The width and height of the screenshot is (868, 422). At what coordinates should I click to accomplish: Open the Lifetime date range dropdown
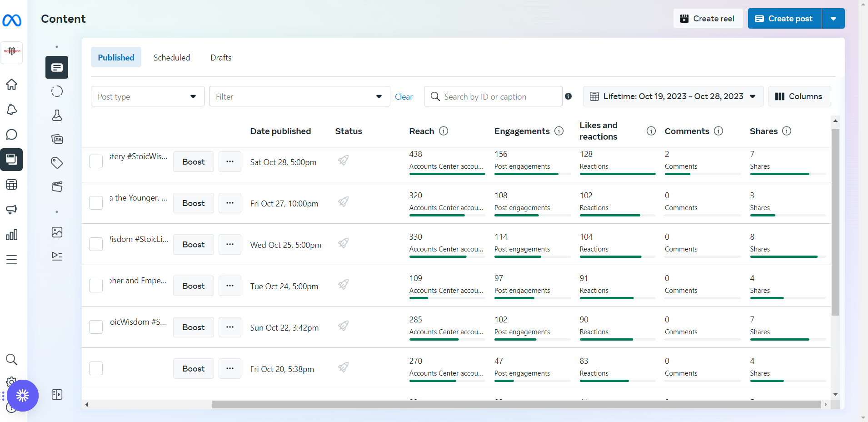tap(673, 96)
